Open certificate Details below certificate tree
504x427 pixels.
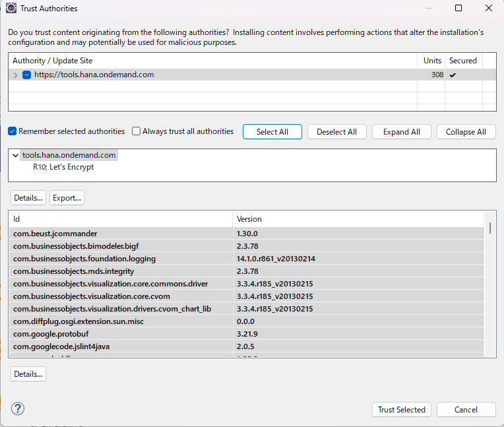[28, 198]
